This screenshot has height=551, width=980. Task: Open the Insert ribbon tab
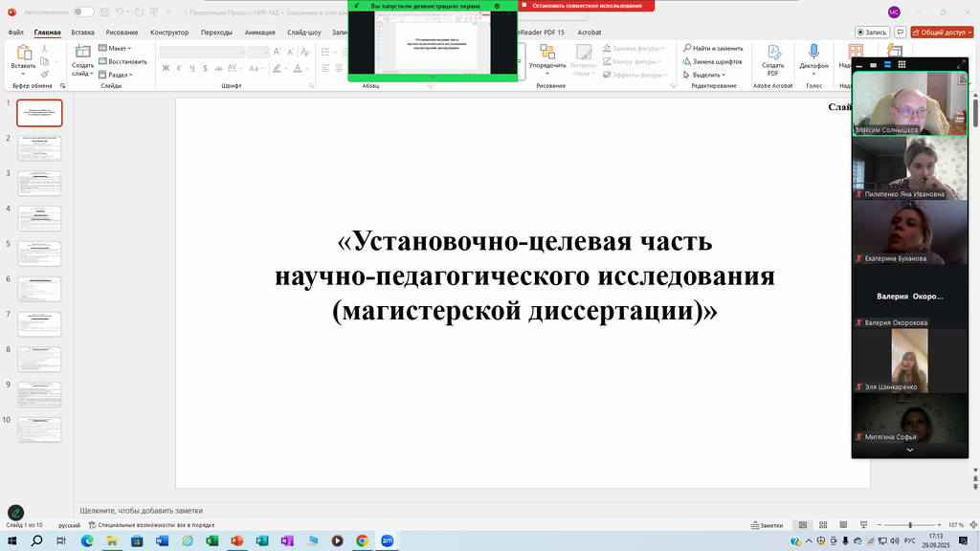click(x=82, y=32)
